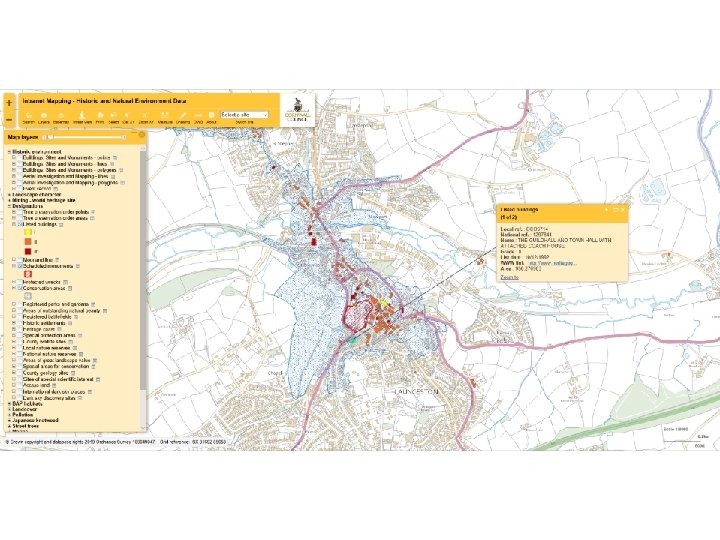720x540 pixels.
Task: Enable County geology sites layer
Action: point(19,373)
